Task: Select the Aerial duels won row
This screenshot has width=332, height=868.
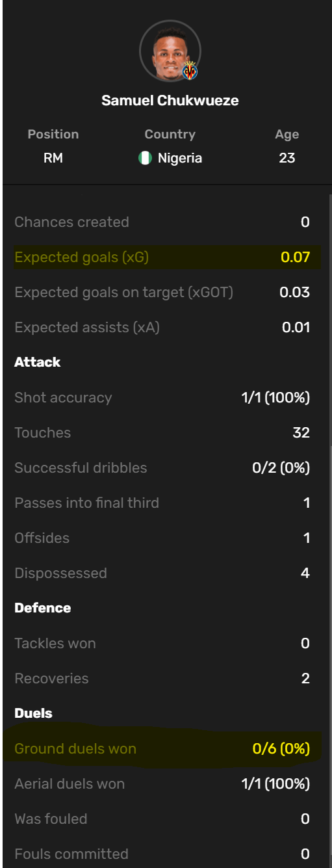Action: (x=162, y=784)
